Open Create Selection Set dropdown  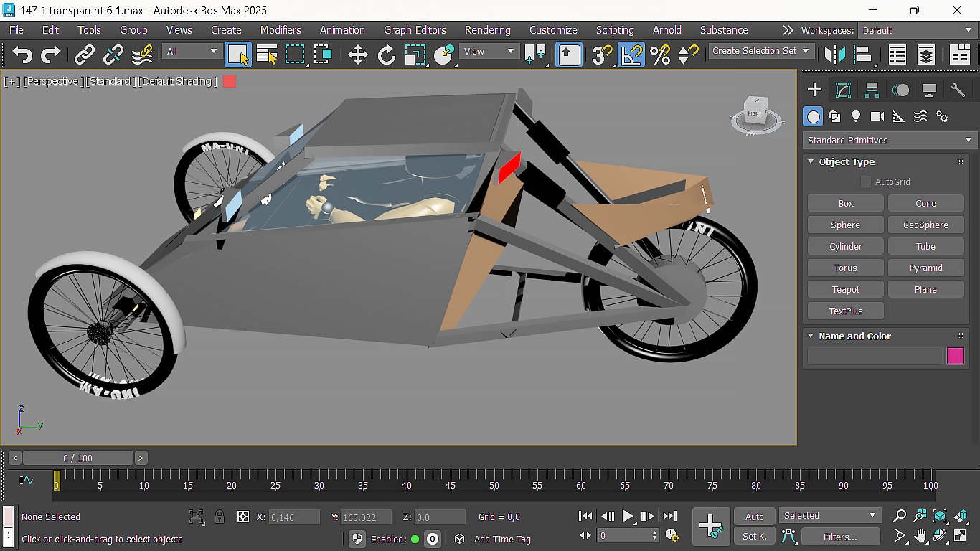pos(761,51)
